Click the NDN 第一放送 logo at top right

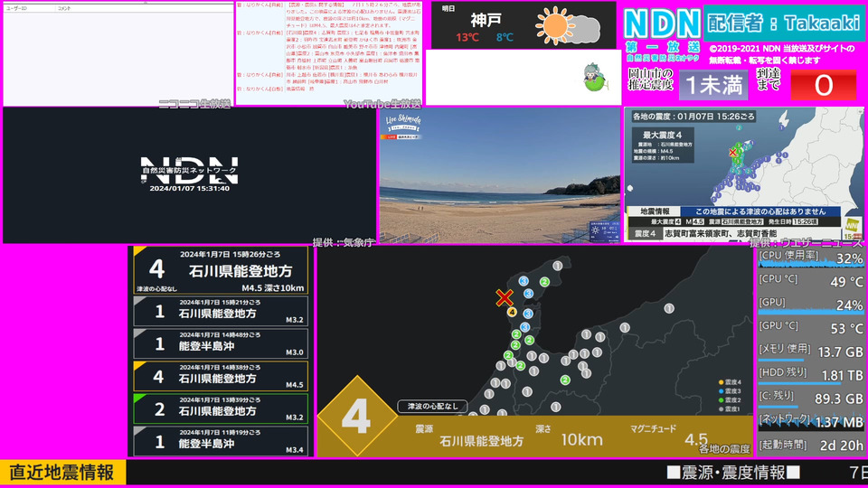click(663, 33)
